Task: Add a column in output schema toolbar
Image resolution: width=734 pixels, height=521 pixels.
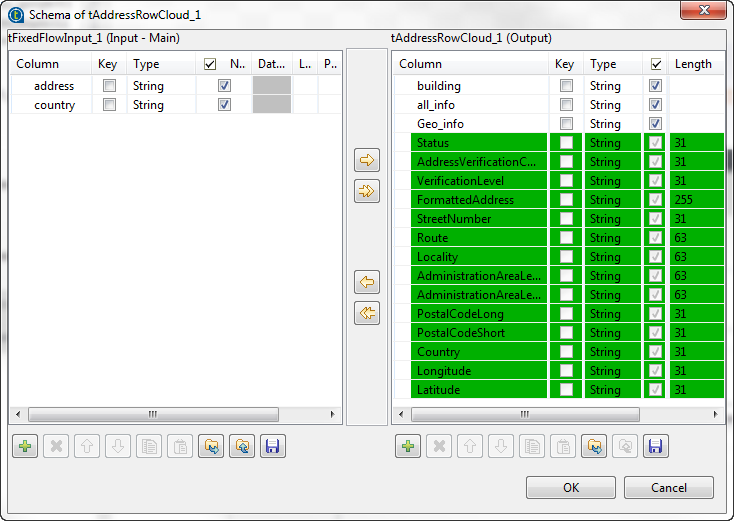Action: [x=408, y=446]
